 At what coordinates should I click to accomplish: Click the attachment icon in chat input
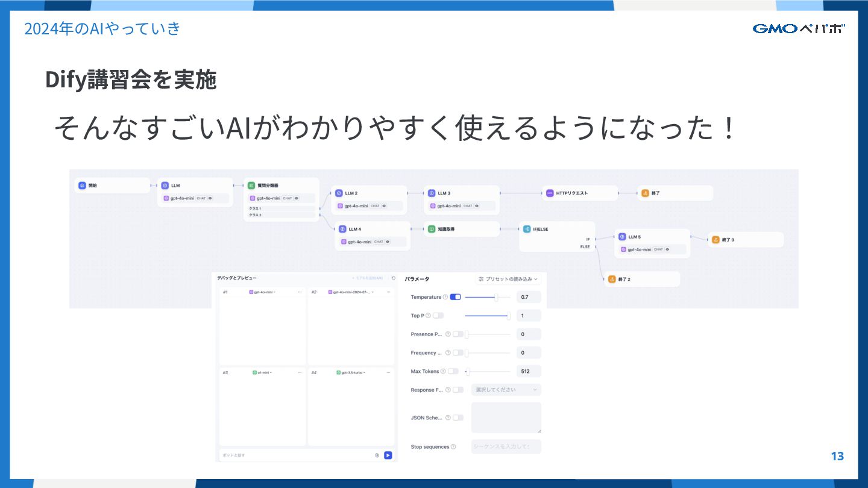[x=377, y=455]
